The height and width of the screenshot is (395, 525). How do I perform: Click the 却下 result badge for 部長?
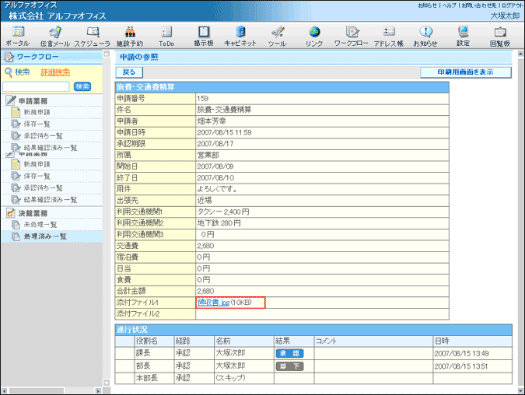tap(290, 366)
